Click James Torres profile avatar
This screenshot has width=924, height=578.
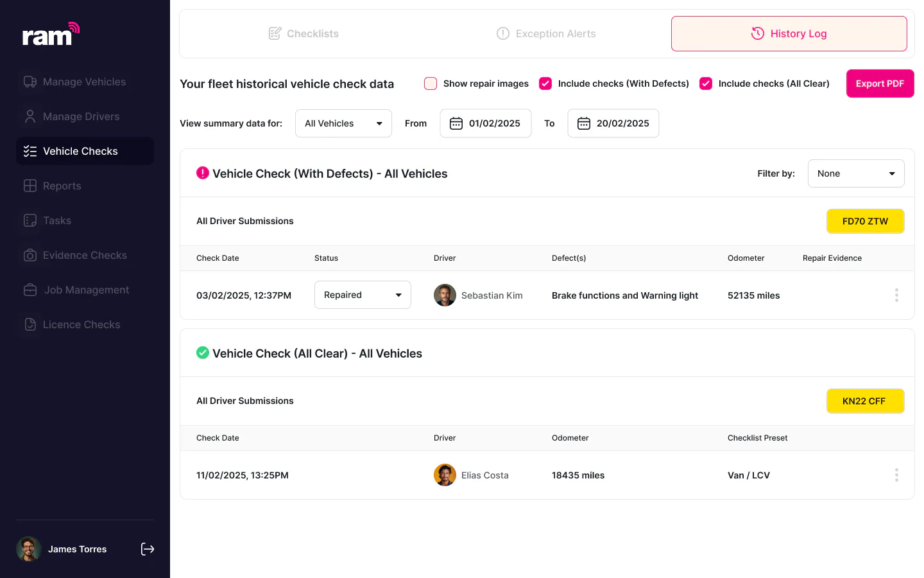[x=29, y=549]
